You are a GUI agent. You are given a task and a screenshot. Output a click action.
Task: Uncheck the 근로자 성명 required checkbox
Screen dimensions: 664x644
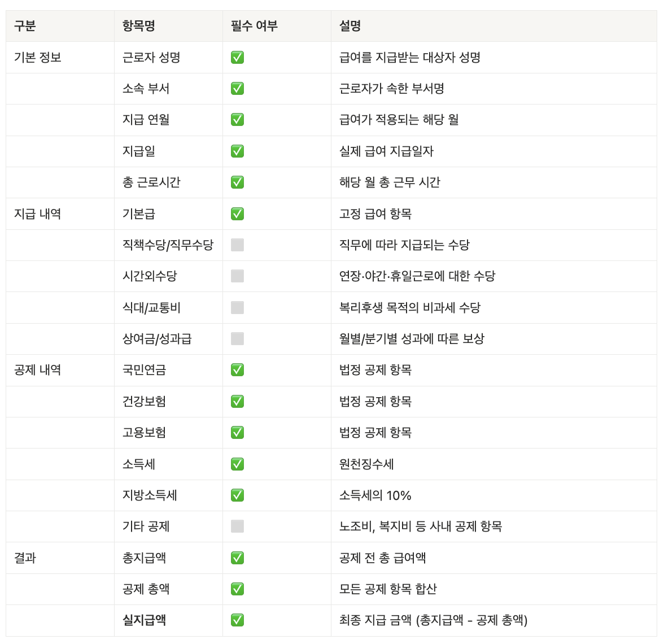237,58
